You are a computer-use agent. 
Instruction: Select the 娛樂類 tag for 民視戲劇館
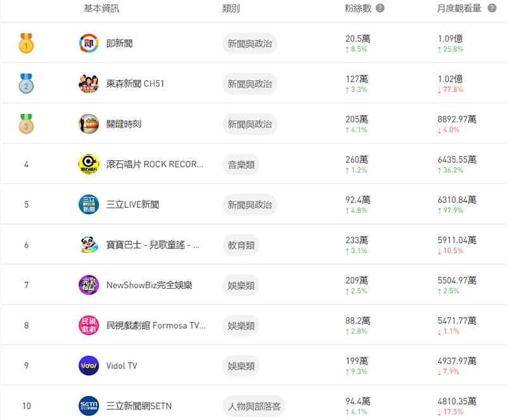[241, 325]
